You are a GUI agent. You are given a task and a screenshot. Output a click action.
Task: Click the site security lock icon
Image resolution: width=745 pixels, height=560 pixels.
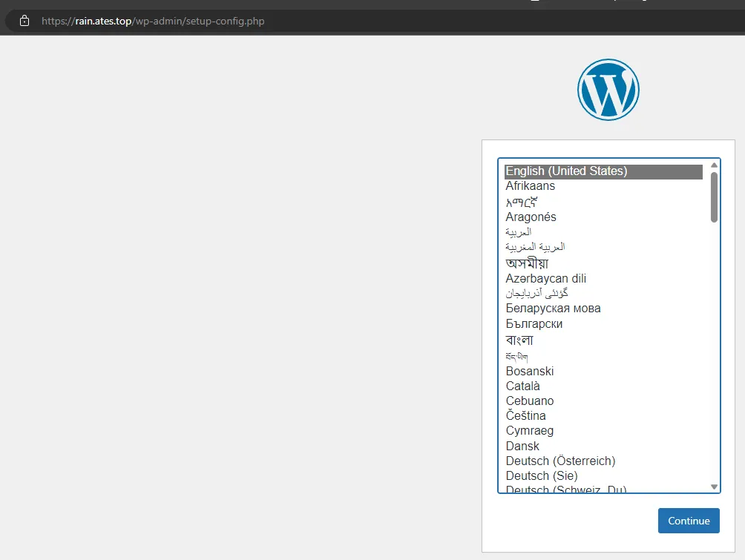pos(24,21)
